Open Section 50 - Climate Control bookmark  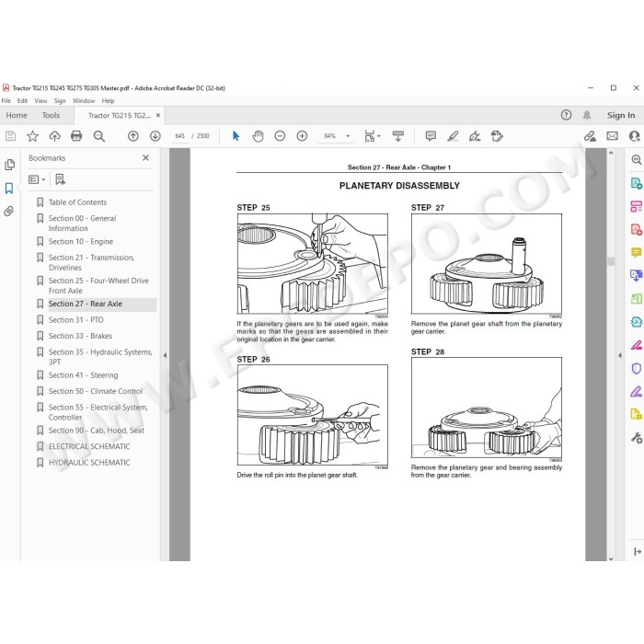tap(96, 391)
